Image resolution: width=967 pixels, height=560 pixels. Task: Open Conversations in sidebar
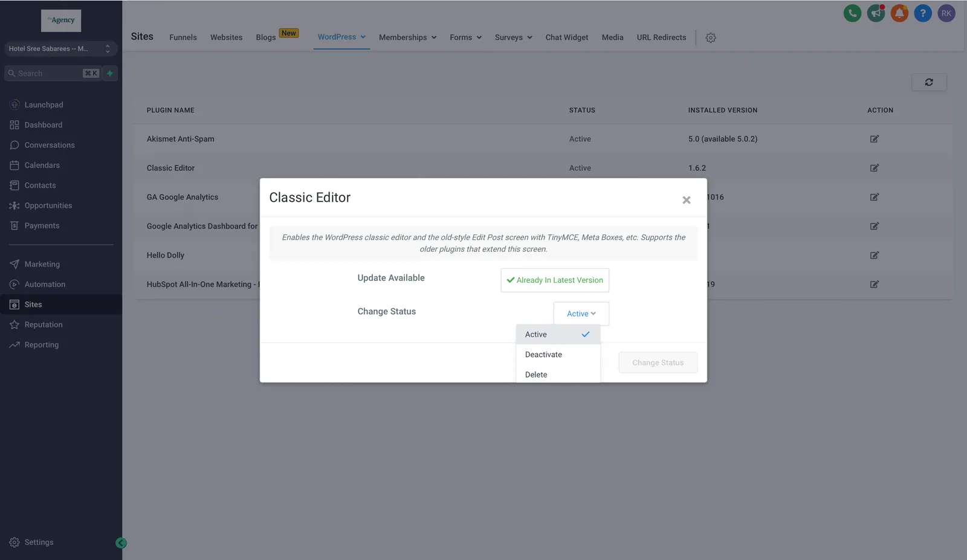tap(50, 145)
